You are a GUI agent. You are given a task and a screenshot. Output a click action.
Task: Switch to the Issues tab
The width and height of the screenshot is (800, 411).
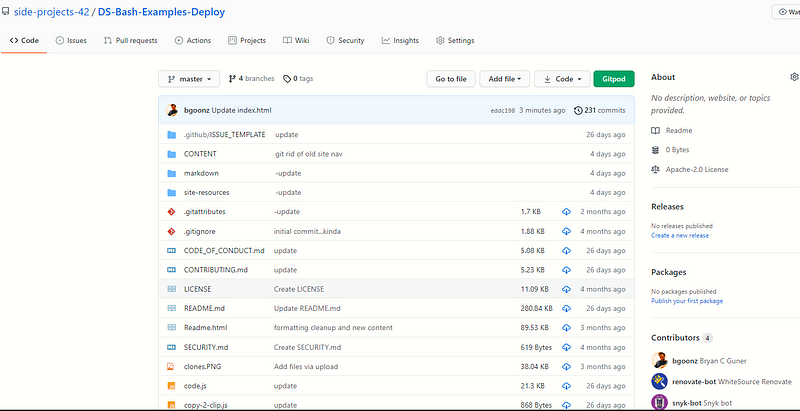[x=72, y=41]
